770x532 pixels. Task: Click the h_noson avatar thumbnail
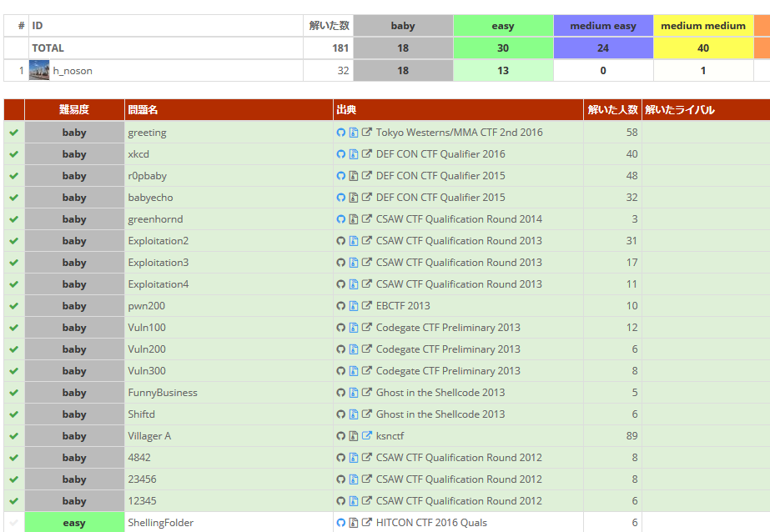click(39, 70)
